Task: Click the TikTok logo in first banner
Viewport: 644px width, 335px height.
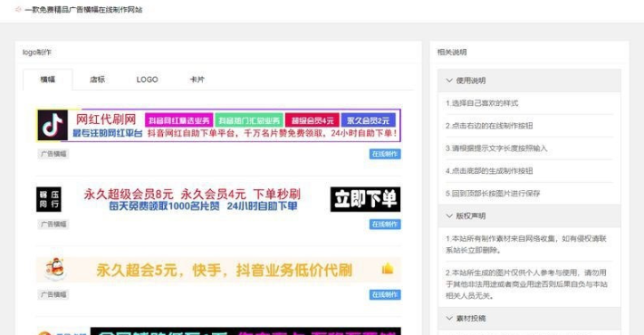Action: tap(53, 125)
